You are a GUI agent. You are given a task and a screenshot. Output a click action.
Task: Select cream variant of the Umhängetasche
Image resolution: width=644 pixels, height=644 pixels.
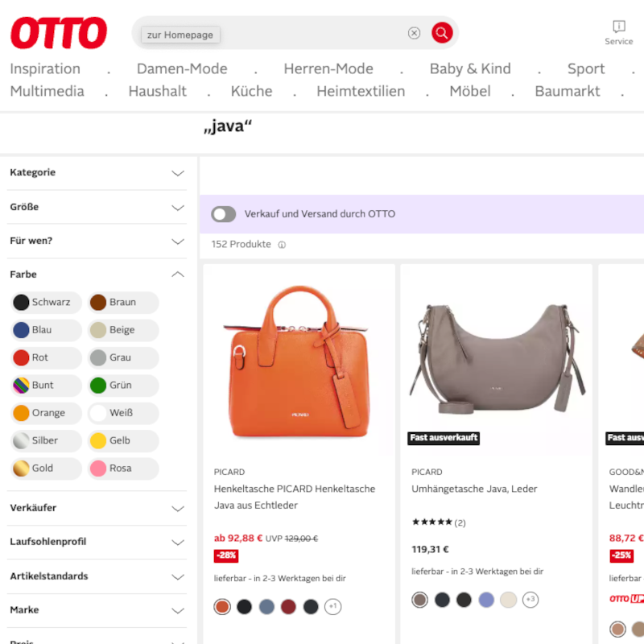509,600
